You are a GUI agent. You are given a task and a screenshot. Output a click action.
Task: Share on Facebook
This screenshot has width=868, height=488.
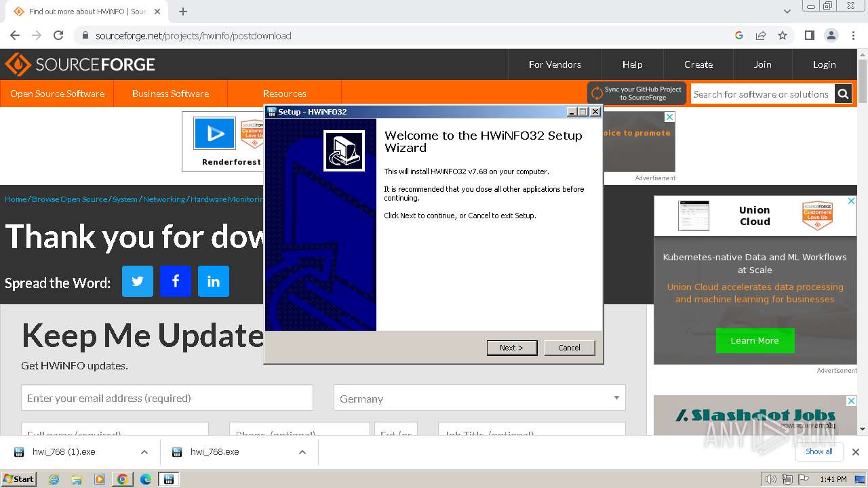pyautogui.click(x=176, y=281)
